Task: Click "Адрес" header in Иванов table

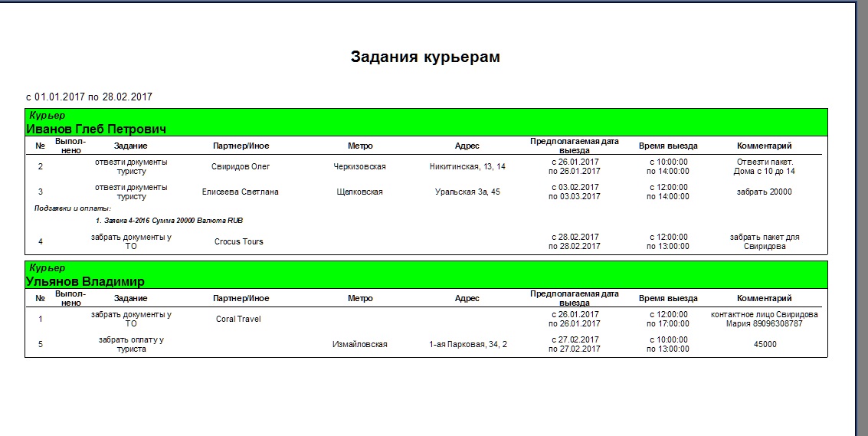Action: pyautogui.click(x=467, y=146)
